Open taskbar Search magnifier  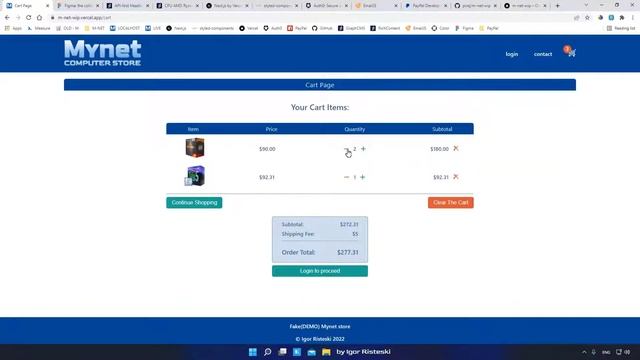point(267,352)
